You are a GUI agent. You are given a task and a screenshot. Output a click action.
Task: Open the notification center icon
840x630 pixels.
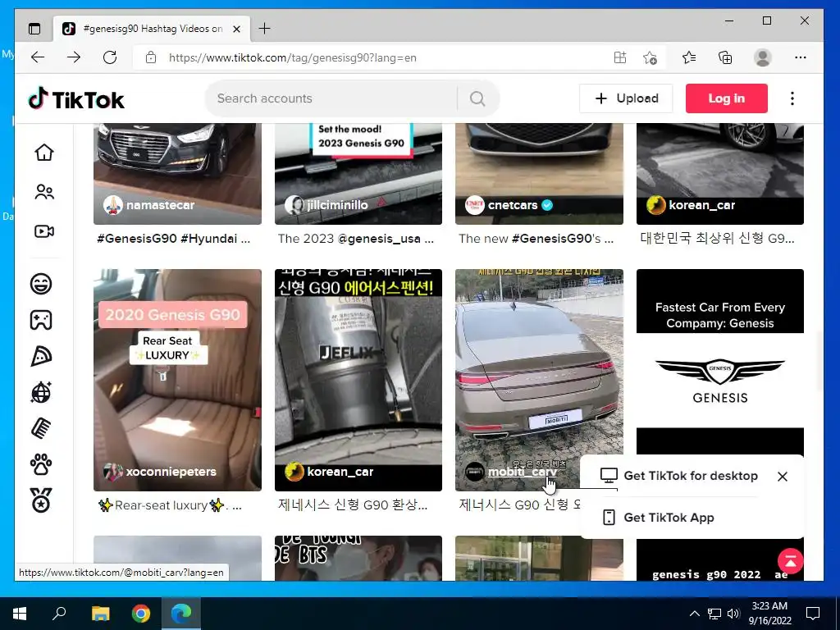813,614
